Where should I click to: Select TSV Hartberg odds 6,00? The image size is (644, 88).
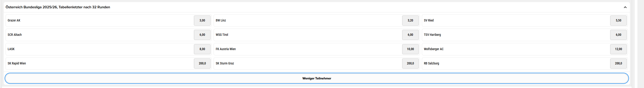coord(618,35)
